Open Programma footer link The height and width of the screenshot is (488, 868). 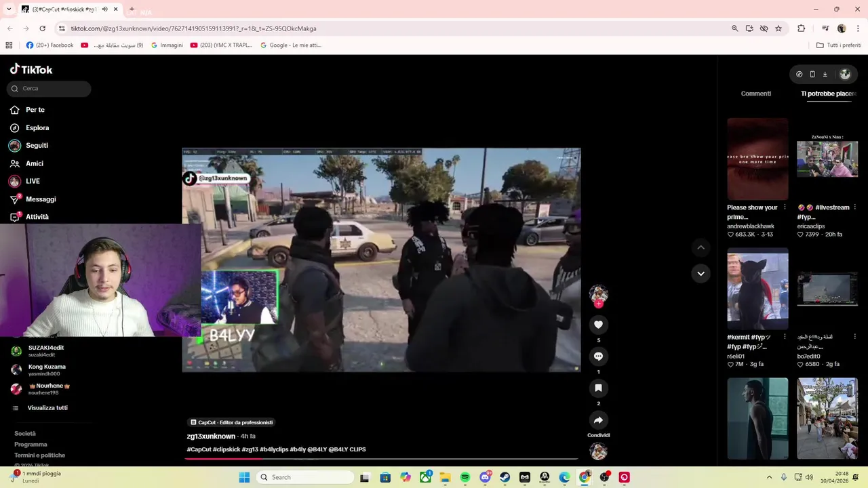[x=31, y=445]
